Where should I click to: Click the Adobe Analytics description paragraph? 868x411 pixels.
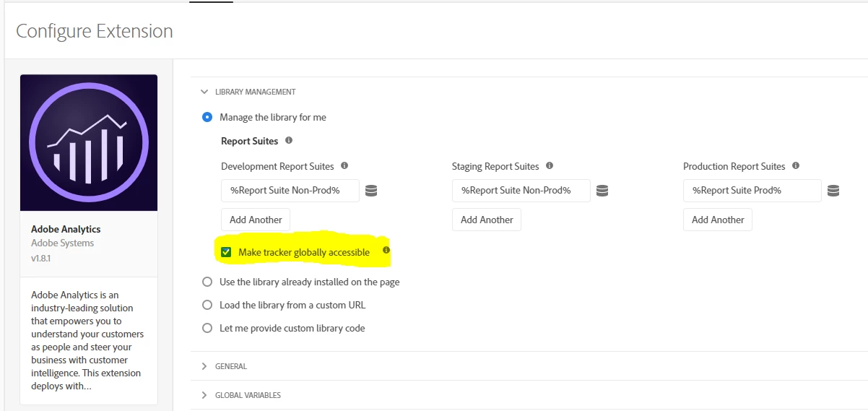coord(88,340)
